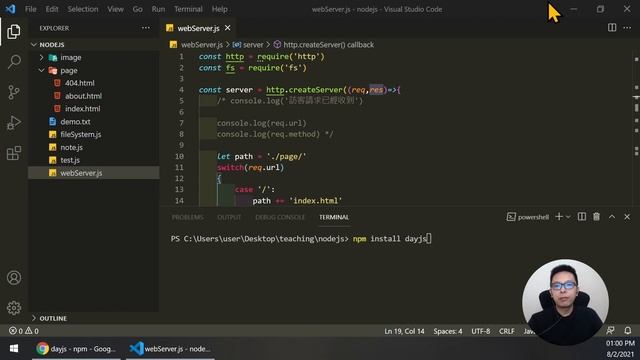Click the webServer.js breadcrumb item
Screen dimensions: 640x360
(x=197, y=44)
